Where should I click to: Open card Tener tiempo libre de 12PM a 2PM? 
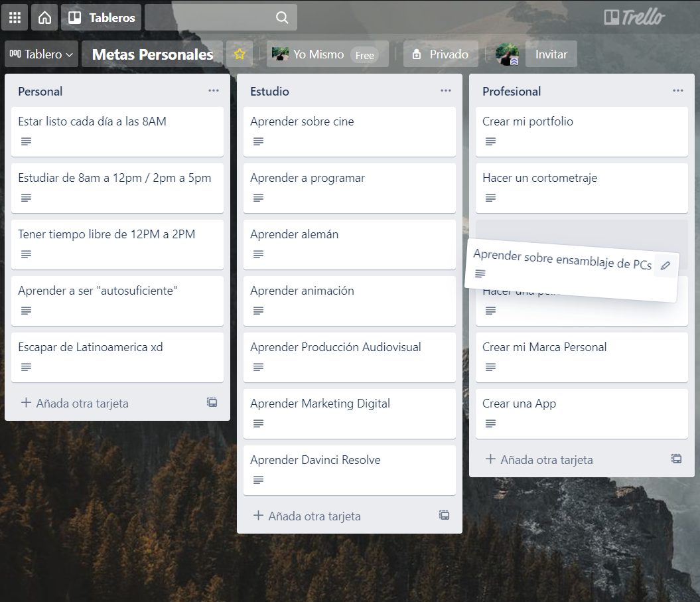point(117,244)
